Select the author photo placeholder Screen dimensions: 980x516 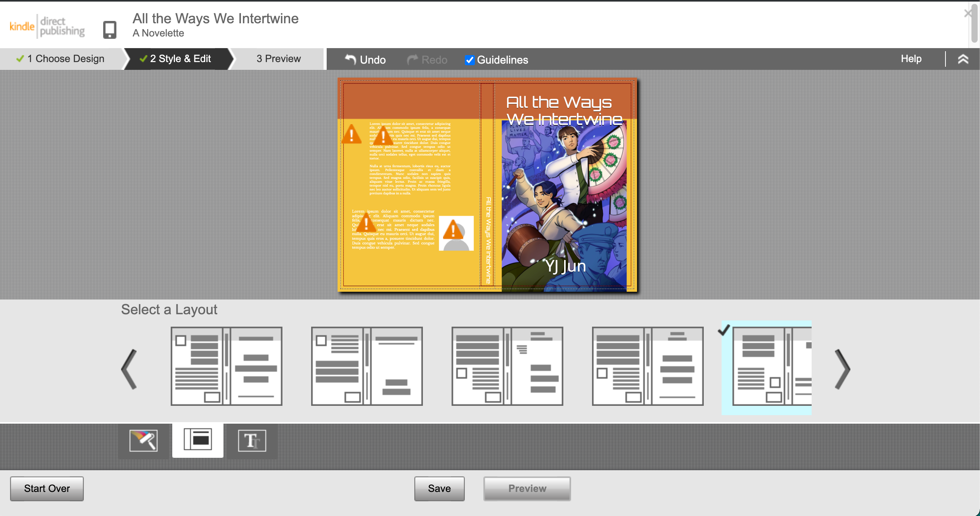(456, 233)
